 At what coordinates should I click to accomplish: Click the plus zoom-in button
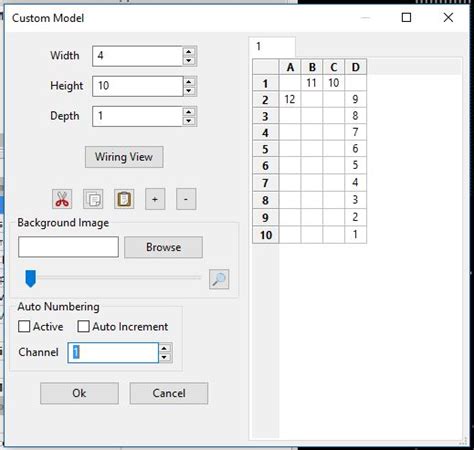155,199
